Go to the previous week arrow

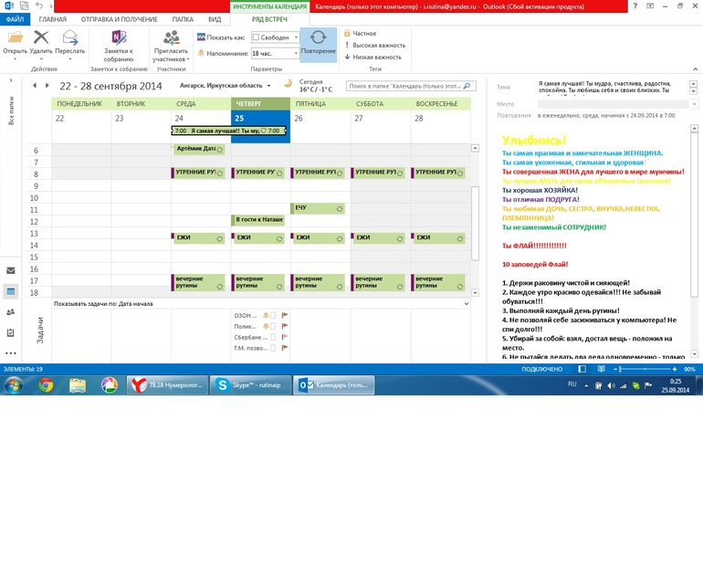[x=35, y=85]
